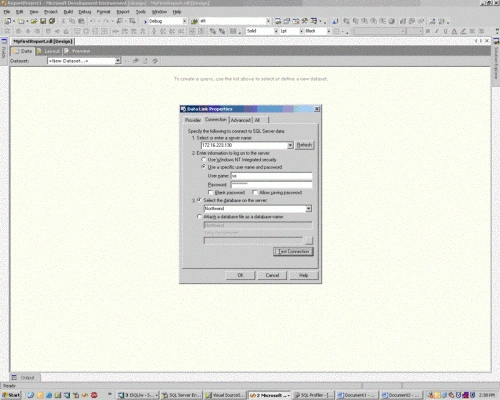The image size is (500, 400).
Task: Open the Northwind database dropdown
Action: (x=309, y=208)
